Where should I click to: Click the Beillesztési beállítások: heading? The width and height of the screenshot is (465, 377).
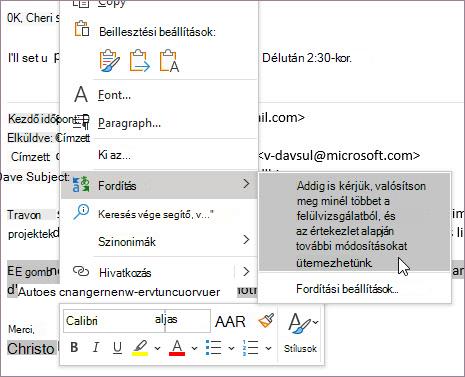pos(158,32)
